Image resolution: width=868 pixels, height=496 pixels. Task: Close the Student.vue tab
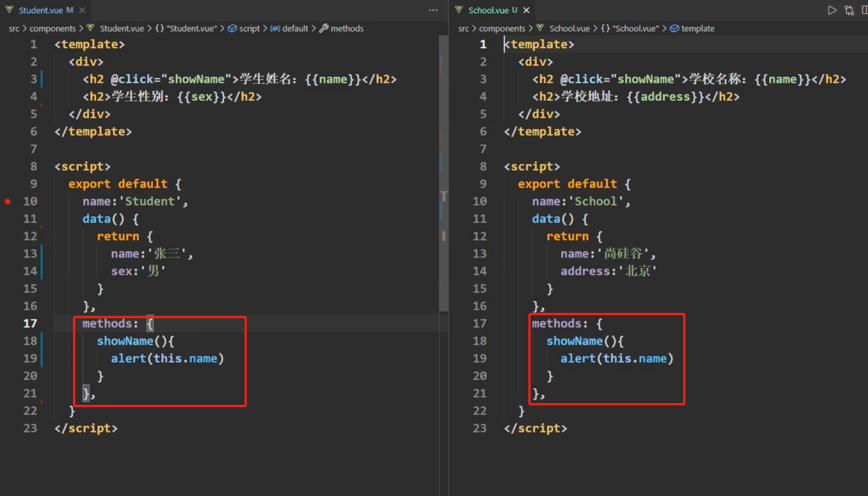[x=82, y=10]
